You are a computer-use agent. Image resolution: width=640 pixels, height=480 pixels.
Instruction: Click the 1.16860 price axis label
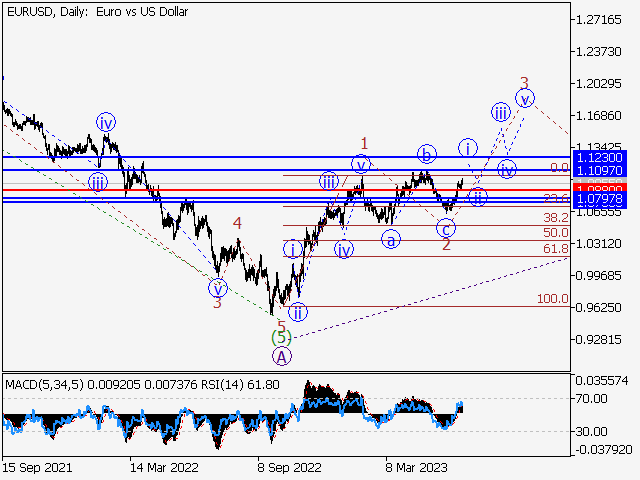[598, 116]
